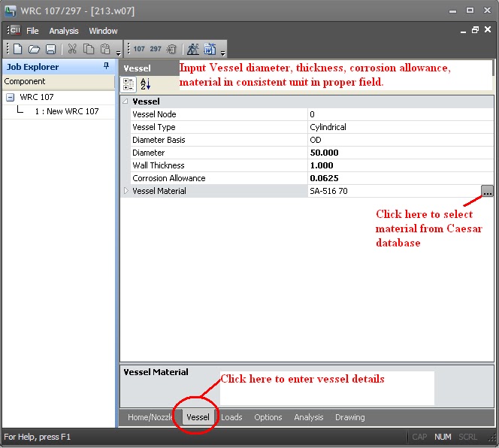The height and width of the screenshot is (448, 499).
Task: Click the Alphabetical A-Z sort icon
Action: (x=146, y=84)
